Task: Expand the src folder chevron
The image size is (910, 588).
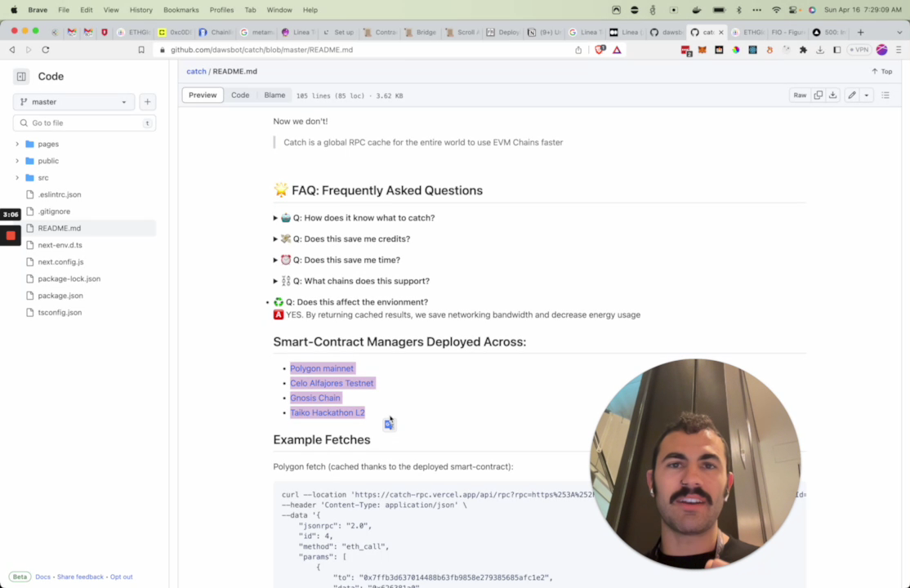Action: (17, 177)
